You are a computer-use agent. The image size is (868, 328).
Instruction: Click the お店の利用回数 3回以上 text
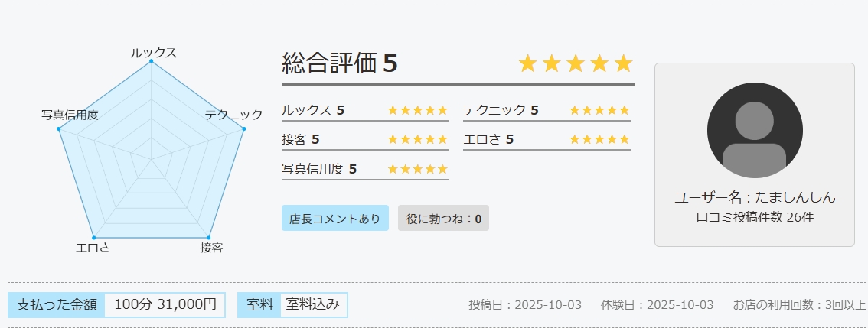click(x=799, y=304)
